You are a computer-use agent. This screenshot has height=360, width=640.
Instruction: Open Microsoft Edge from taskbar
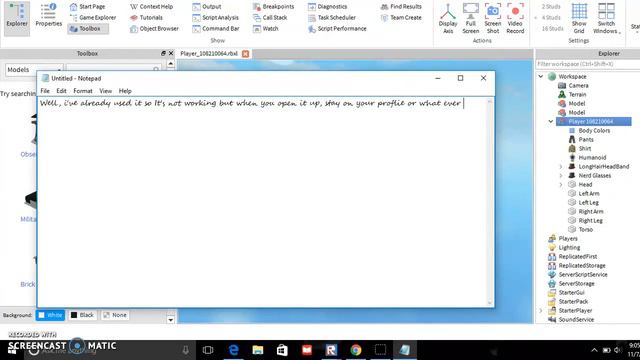click(233, 350)
